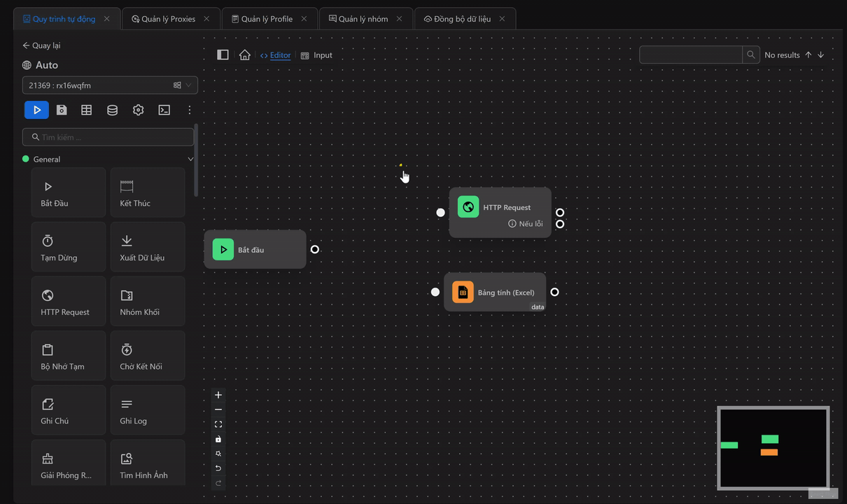The width and height of the screenshot is (847, 504).
Task: Select the blue Run workflow icon
Action: pos(36,110)
